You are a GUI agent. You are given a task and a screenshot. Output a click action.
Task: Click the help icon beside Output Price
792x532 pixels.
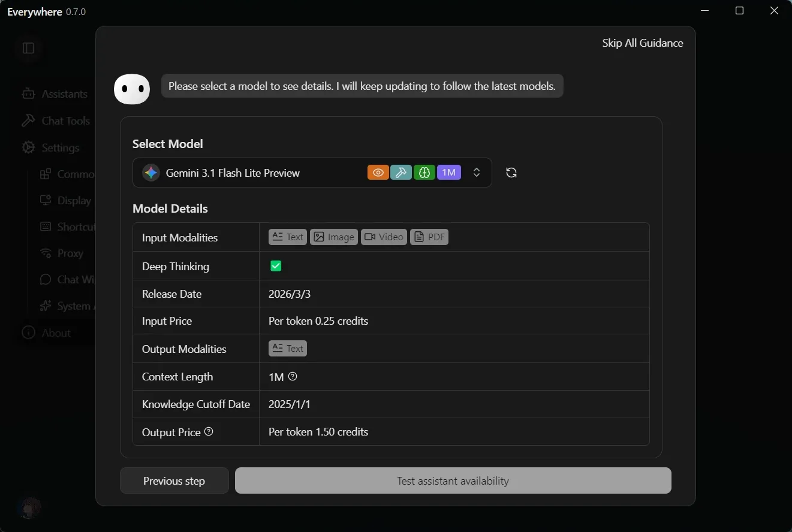(x=209, y=431)
